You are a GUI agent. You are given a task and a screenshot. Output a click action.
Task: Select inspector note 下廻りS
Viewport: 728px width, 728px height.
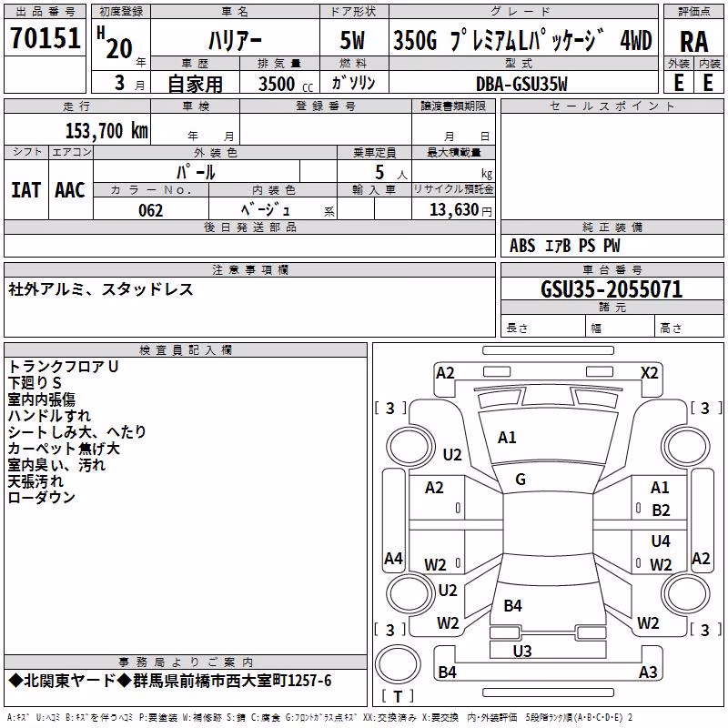[x=35, y=383]
